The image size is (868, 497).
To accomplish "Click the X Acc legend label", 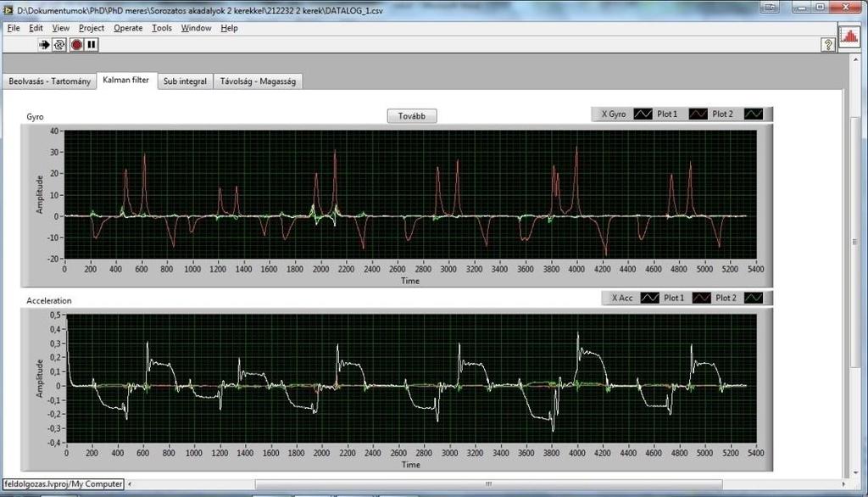I will tap(622, 298).
